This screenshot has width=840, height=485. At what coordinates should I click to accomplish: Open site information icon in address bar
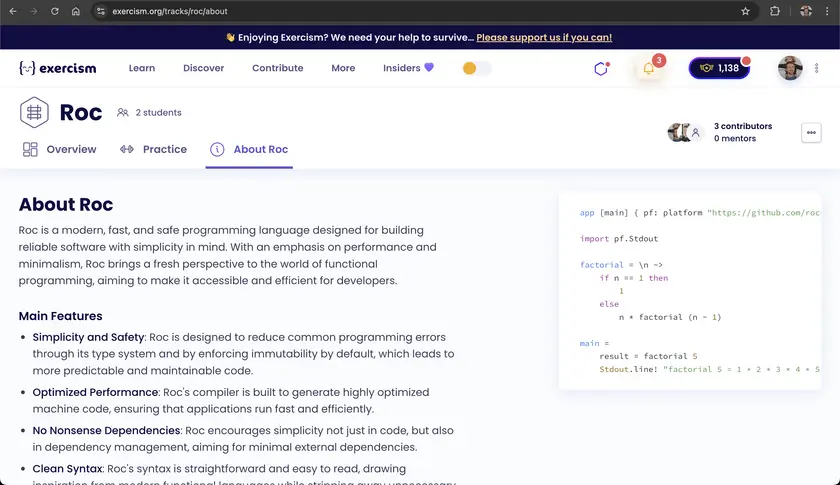coord(101,11)
